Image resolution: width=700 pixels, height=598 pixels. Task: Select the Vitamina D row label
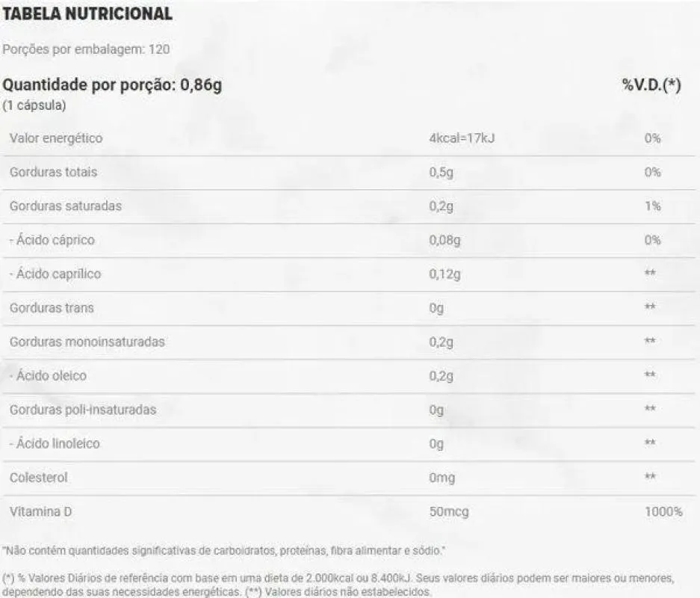tap(40, 511)
